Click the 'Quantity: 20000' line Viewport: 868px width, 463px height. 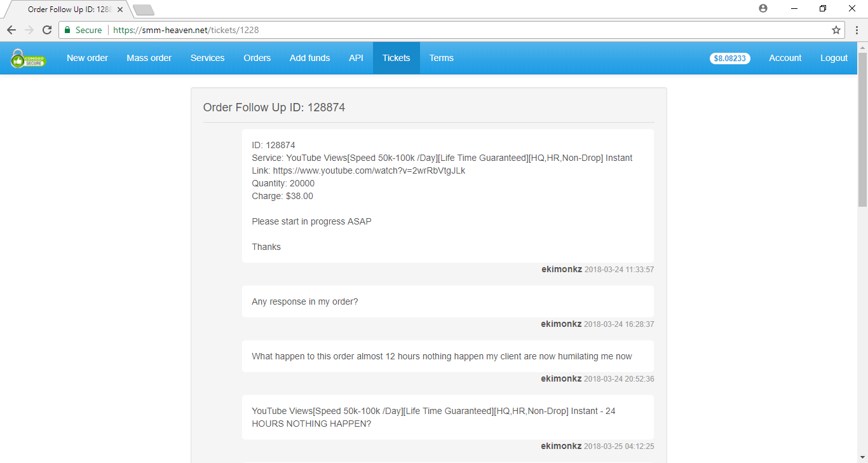click(283, 183)
